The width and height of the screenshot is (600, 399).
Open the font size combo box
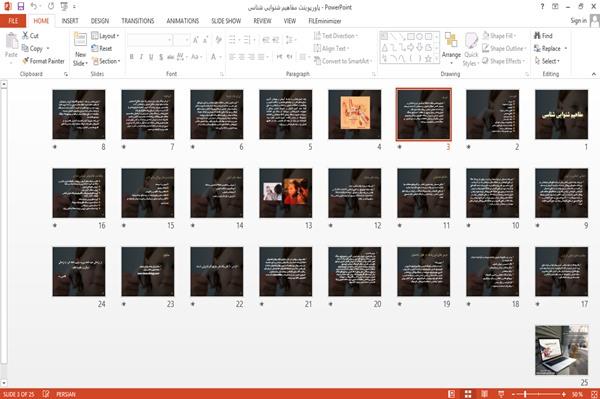click(x=181, y=40)
